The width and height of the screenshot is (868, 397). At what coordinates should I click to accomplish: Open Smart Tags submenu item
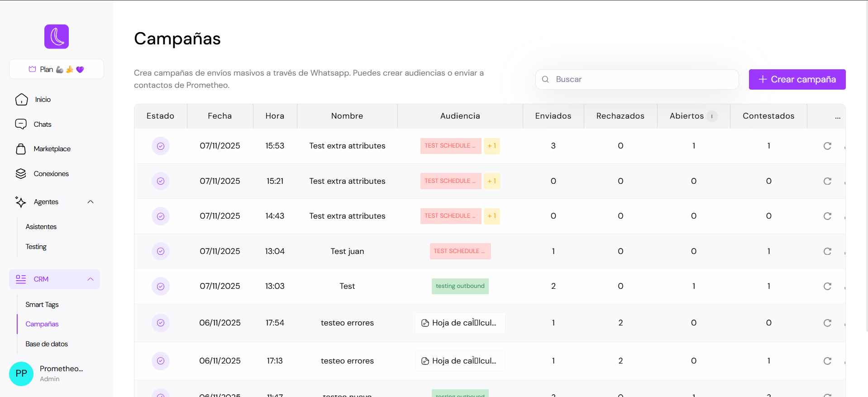(42, 305)
